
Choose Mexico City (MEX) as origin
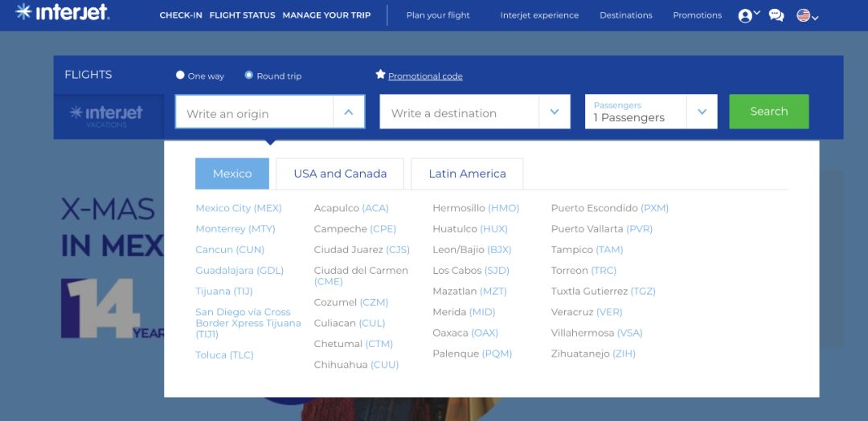(x=239, y=209)
